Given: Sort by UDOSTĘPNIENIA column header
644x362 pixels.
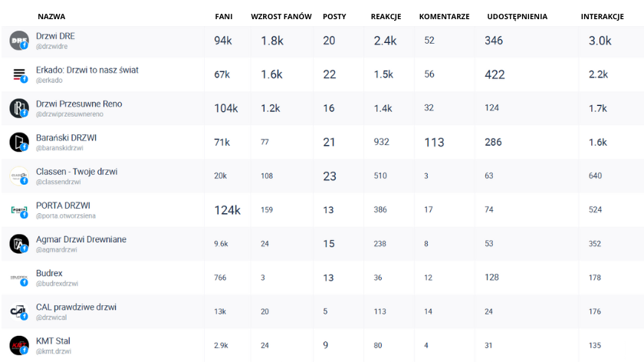Looking at the screenshot, I should coord(517,16).
